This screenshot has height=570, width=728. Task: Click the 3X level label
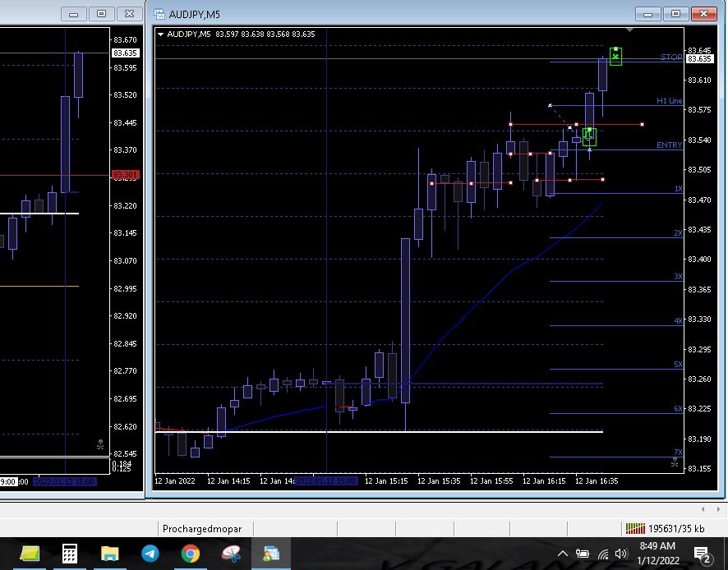(x=679, y=277)
